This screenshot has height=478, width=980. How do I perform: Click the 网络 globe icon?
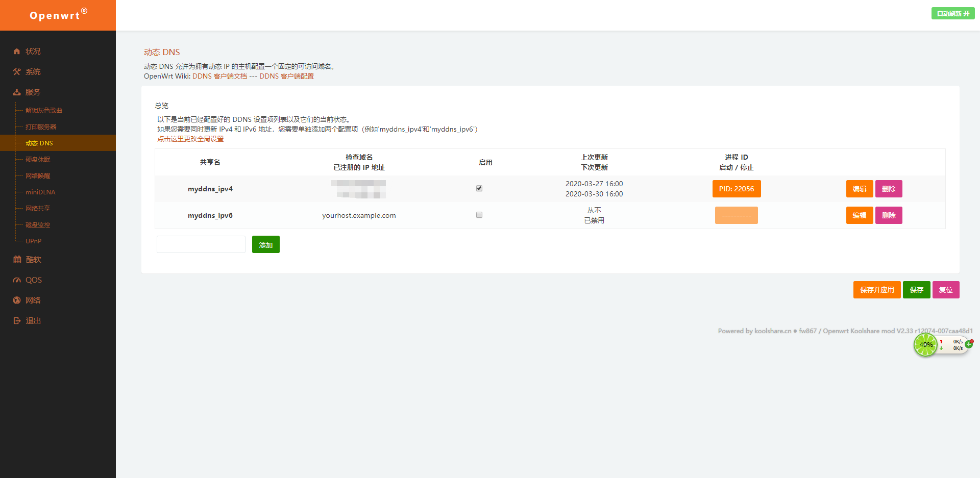[x=17, y=300]
